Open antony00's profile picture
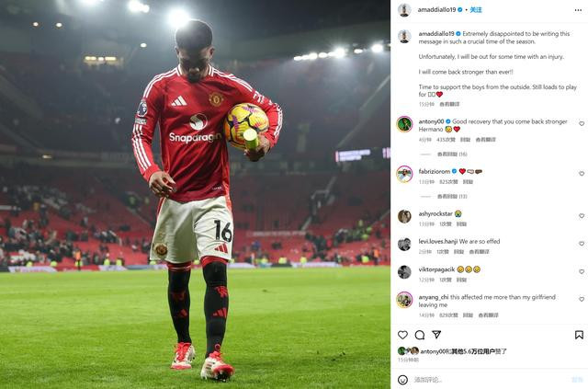Screen dimensions: 588x389 pos(404,124)
